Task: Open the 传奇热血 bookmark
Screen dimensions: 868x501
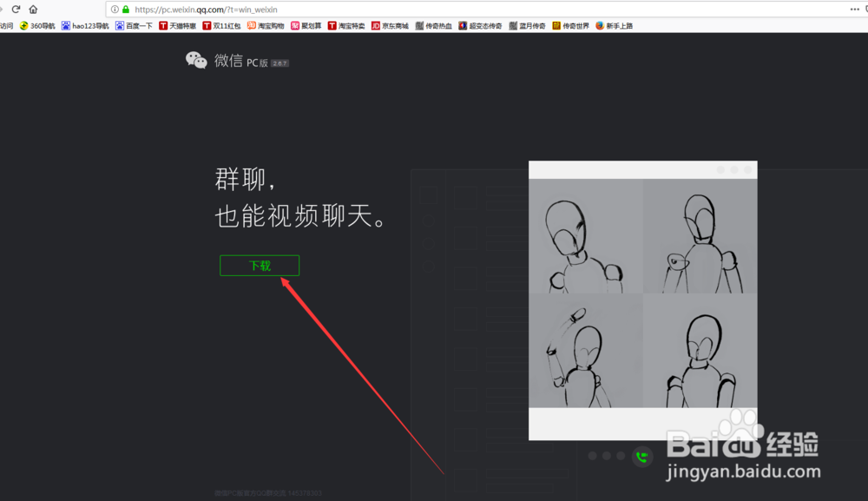Action: click(433, 25)
